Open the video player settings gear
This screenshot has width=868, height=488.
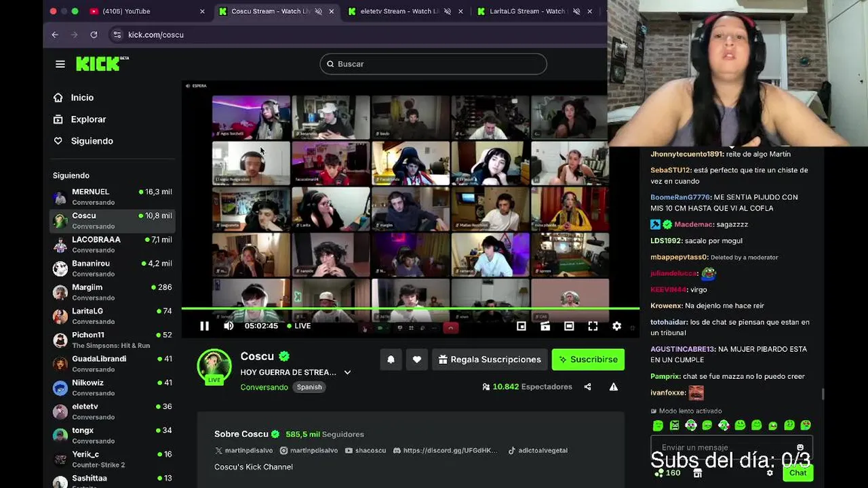click(x=616, y=326)
